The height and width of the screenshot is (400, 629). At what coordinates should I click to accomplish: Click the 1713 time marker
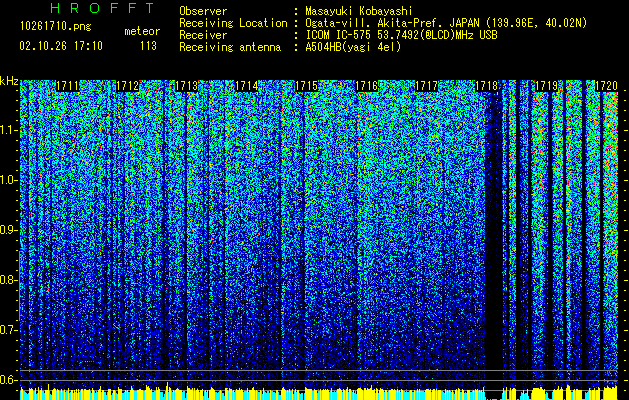[187, 86]
